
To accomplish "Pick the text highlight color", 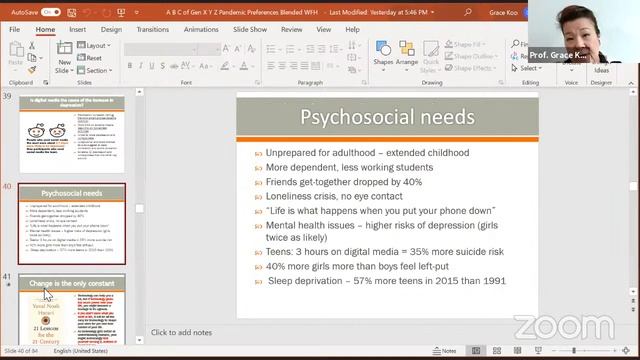I will (224, 66).
